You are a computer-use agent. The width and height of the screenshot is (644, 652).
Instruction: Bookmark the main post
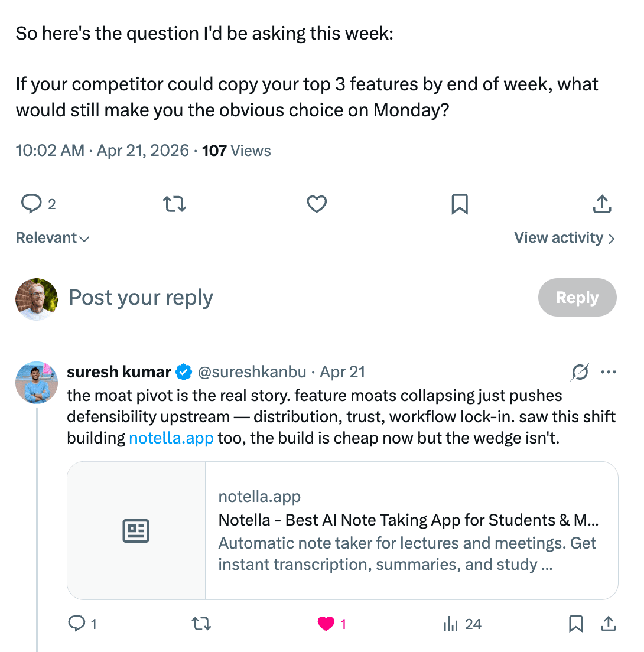(x=460, y=204)
